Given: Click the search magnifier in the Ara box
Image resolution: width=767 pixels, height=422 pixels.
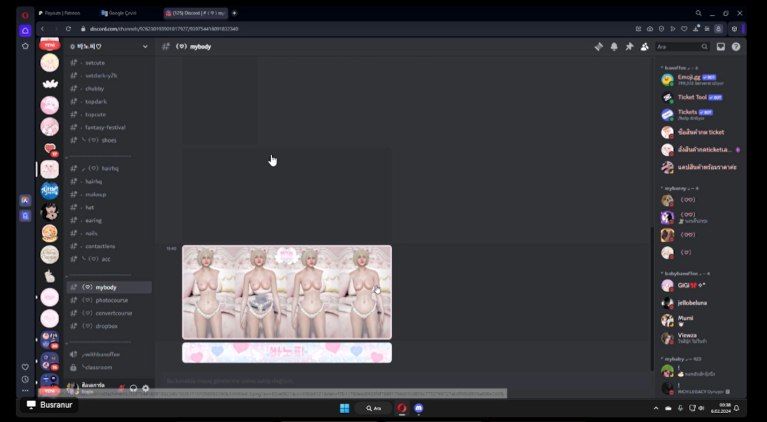Looking at the screenshot, I should click(704, 47).
